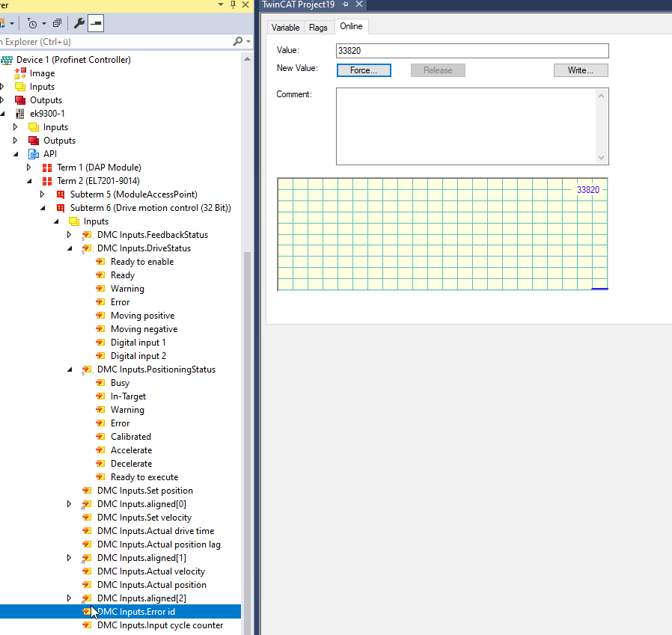Select DMC Inputs.Actual drive time
The height and width of the screenshot is (635, 672).
[156, 531]
